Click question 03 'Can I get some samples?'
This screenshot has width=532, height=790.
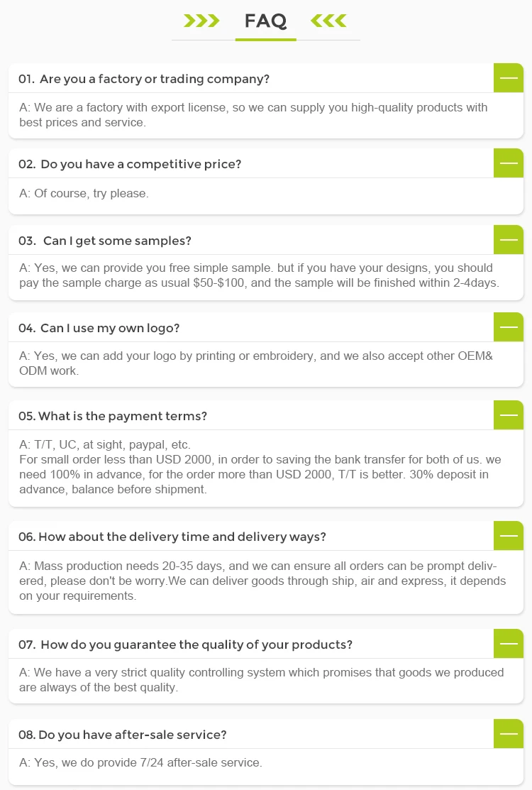[x=105, y=241]
